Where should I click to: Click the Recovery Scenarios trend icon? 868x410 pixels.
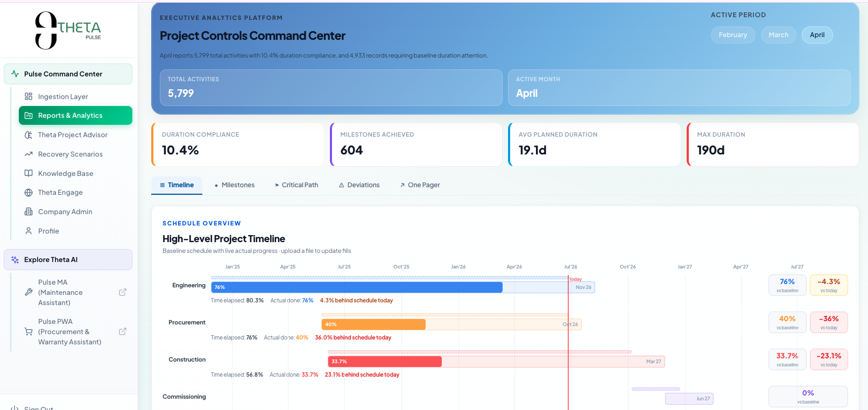pos(29,154)
